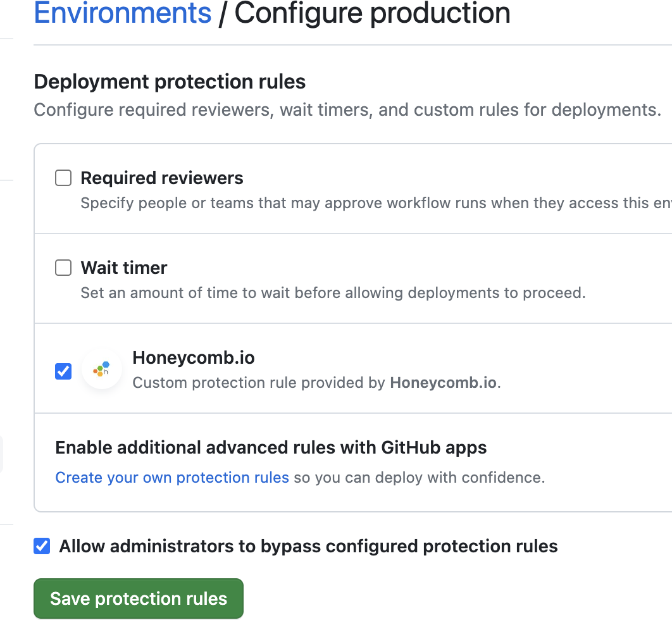Click bold Honeycomb.io text in rule description
The width and height of the screenshot is (672, 620).
[443, 383]
